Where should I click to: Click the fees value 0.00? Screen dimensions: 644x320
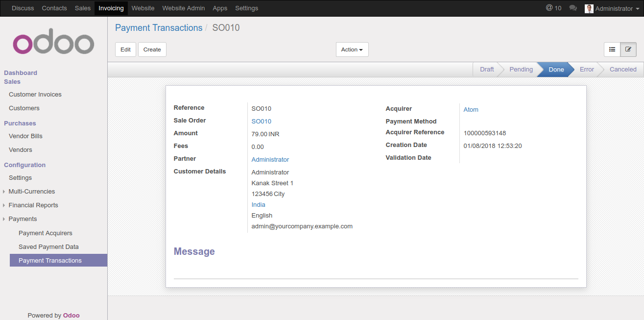click(258, 147)
